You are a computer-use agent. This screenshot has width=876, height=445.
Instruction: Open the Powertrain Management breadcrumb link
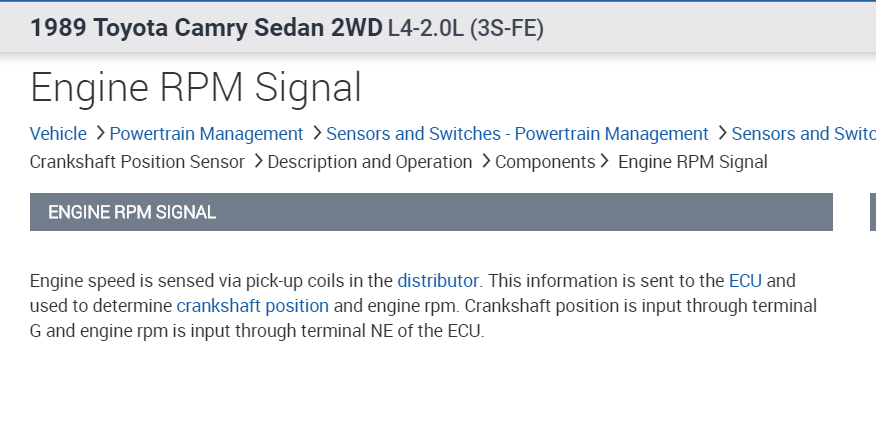[206, 134]
